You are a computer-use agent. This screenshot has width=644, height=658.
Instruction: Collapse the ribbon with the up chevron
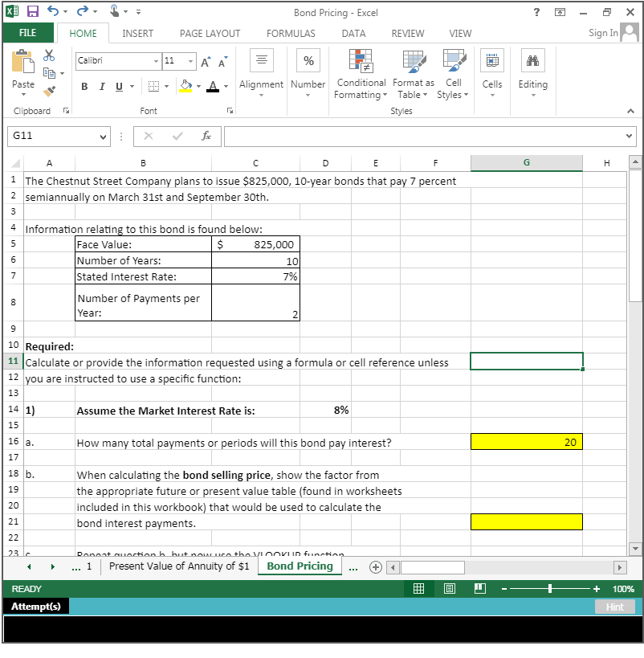(x=630, y=111)
